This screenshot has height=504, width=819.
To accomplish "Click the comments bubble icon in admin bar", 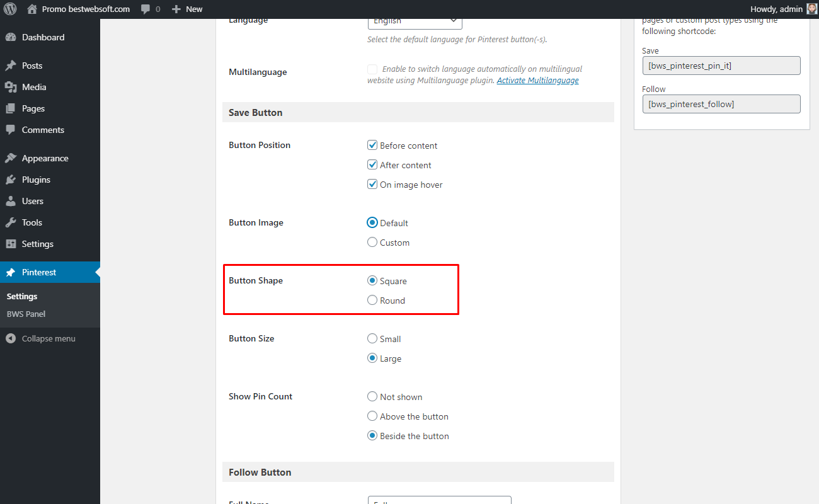I will pyautogui.click(x=146, y=9).
